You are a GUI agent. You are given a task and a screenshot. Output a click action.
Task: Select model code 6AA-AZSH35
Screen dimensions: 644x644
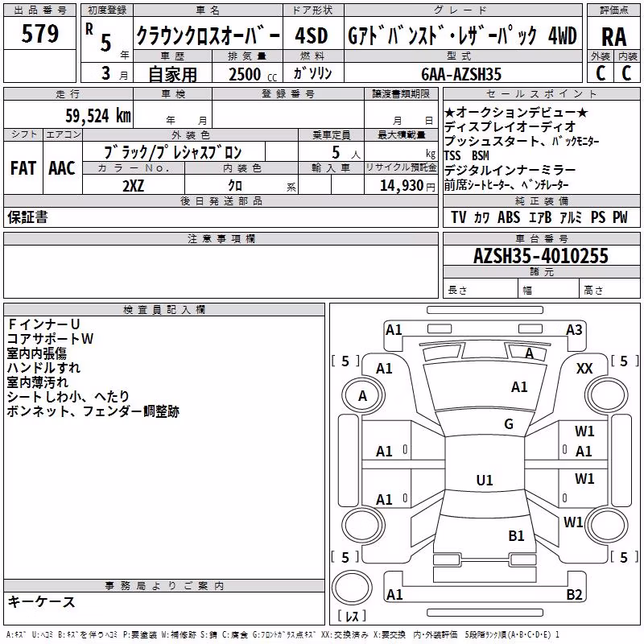click(461, 74)
